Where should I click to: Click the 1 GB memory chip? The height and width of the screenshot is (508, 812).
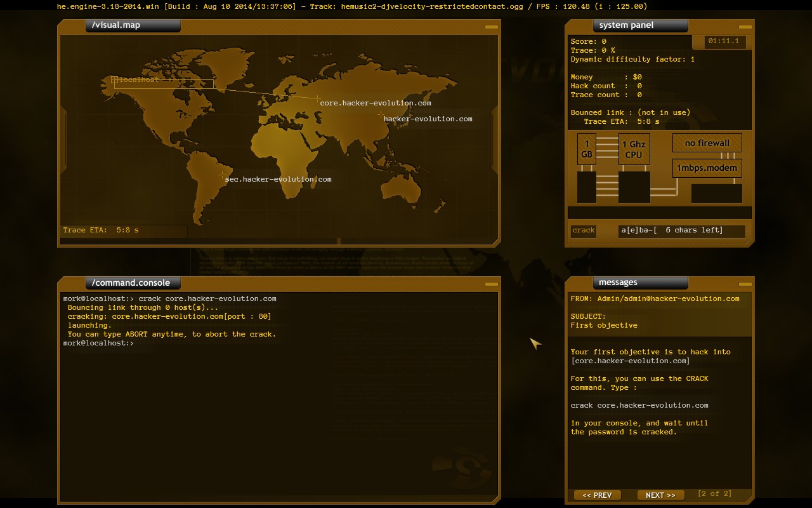click(x=587, y=149)
